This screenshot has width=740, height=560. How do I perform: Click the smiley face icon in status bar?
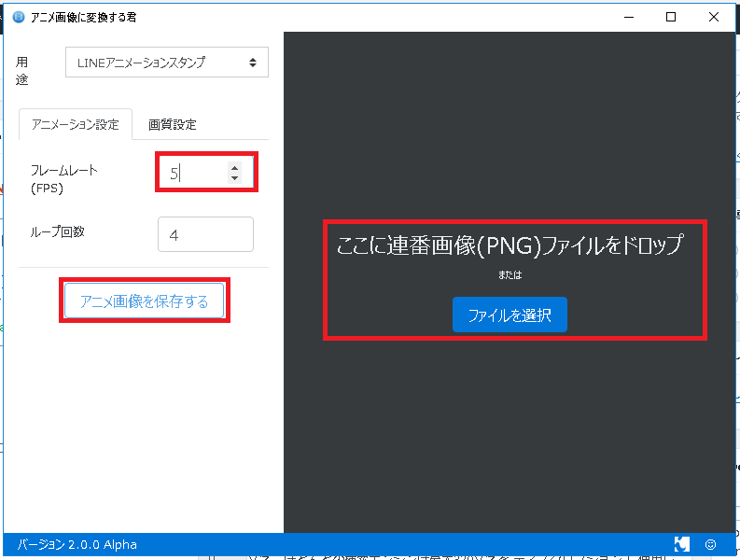coord(710,544)
